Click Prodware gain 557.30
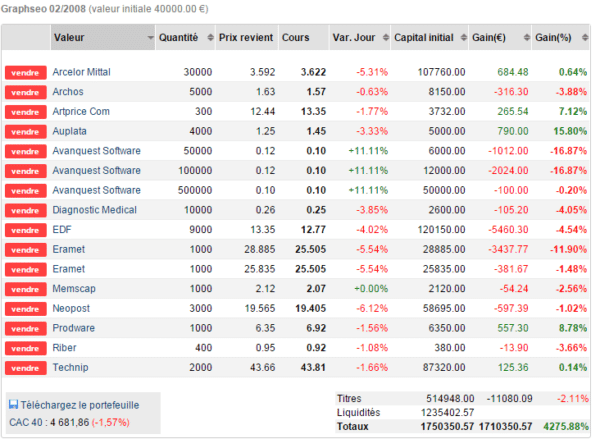 tap(513, 328)
